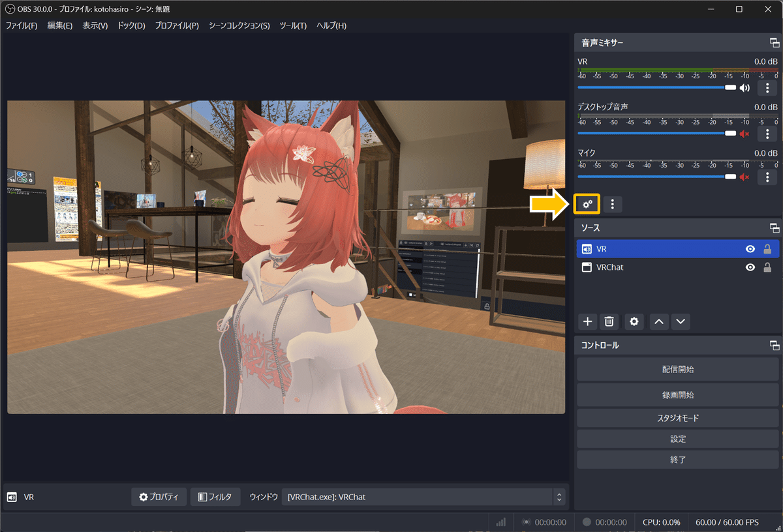Toggle lock on the VRChat source
The image size is (783, 532).
[767, 267]
